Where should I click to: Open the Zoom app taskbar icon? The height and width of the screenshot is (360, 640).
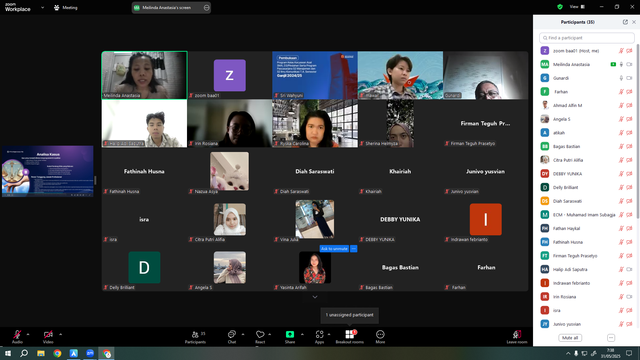[x=90, y=353]
